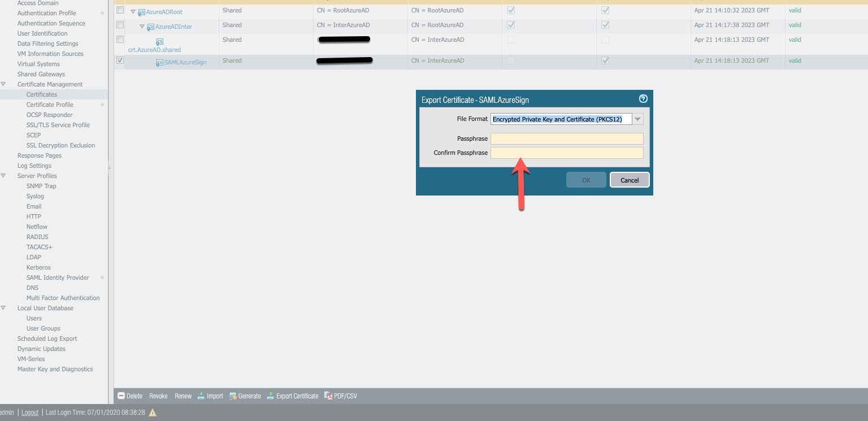The height and width of the screenshot is (421, 868).
Task: Open Certificate Profile in the sidebar
Action: coord(50,105)
